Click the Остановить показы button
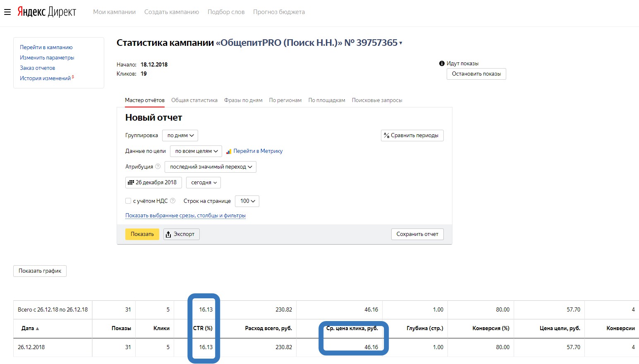 click(476, 74)
